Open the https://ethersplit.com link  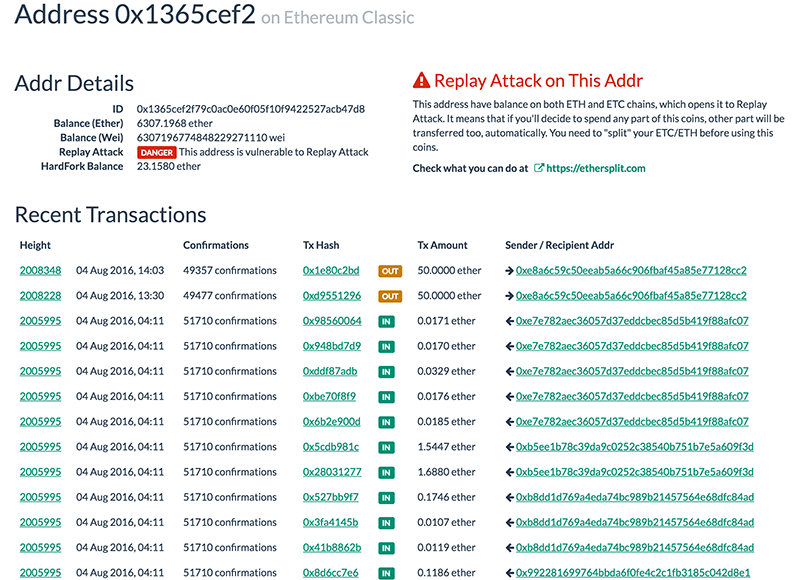[x=596, y=168]
